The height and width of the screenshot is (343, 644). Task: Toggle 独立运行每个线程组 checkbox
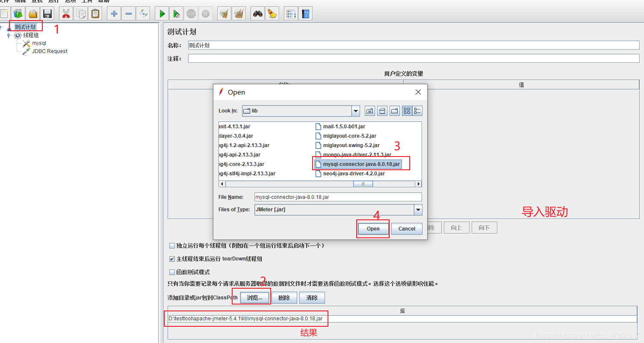(x=172, y=246)
